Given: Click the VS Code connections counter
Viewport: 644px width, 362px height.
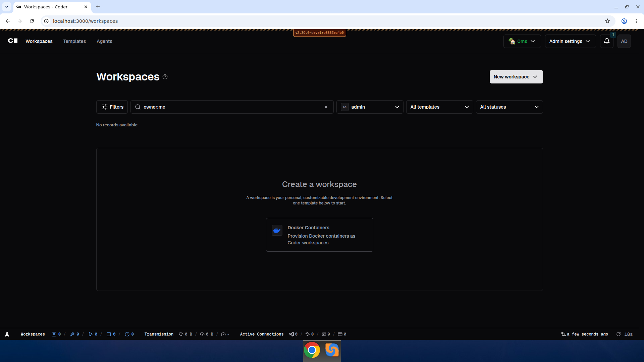Looking at the screenshot, I should (293, 334).
